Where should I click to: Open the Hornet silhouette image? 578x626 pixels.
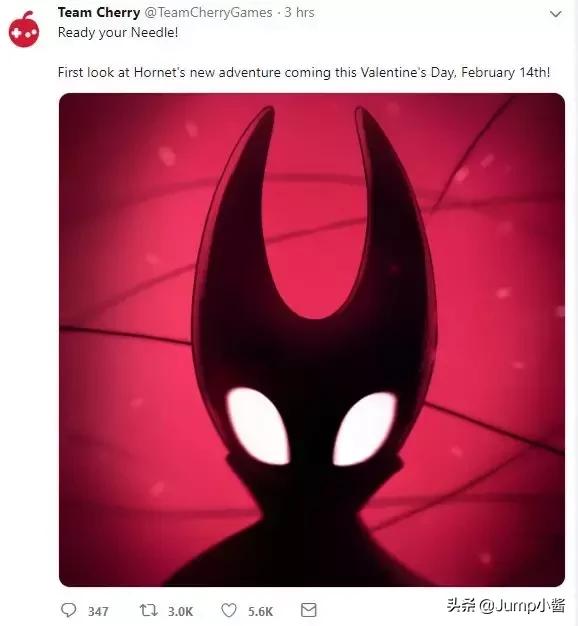tap(312, 340)
